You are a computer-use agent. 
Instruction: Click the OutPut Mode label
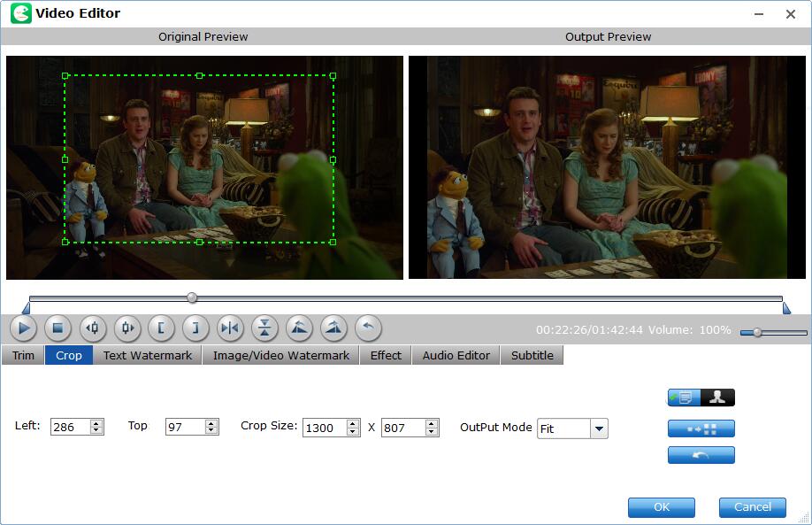[496, 427]
